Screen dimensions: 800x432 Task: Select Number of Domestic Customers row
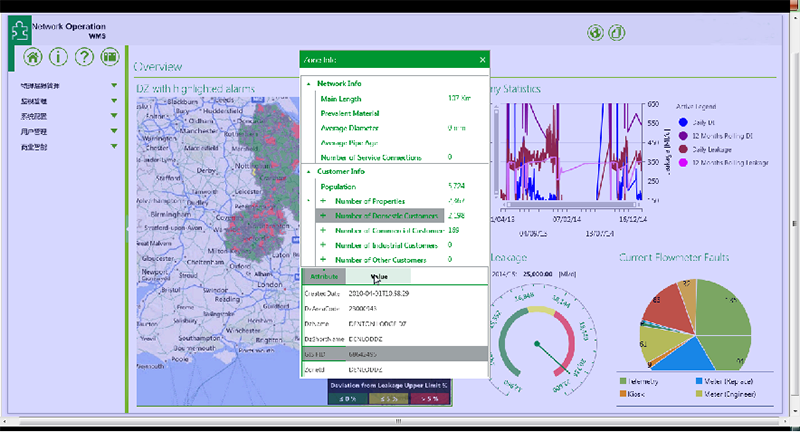[x=384, y=216]
